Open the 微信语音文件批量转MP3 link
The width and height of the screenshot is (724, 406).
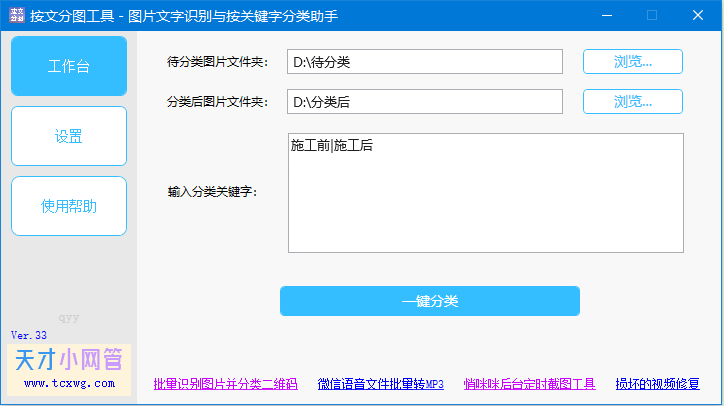(380, 383)
